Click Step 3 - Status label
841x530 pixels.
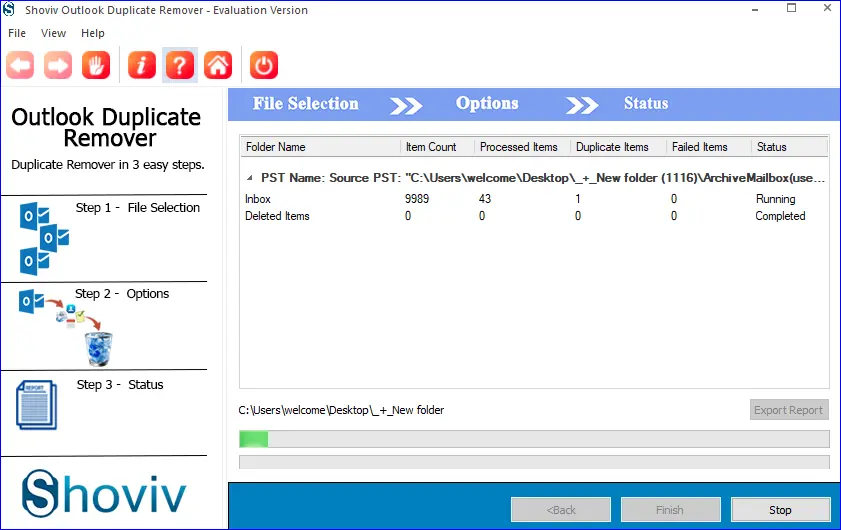click(120, 385)
